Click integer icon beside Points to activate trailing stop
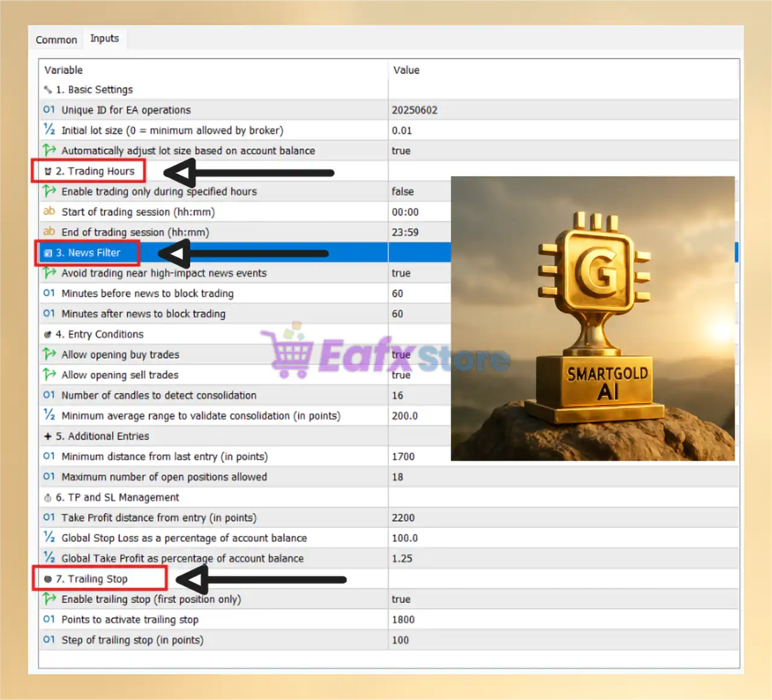772x700 pixels. (x=49, y=619)
